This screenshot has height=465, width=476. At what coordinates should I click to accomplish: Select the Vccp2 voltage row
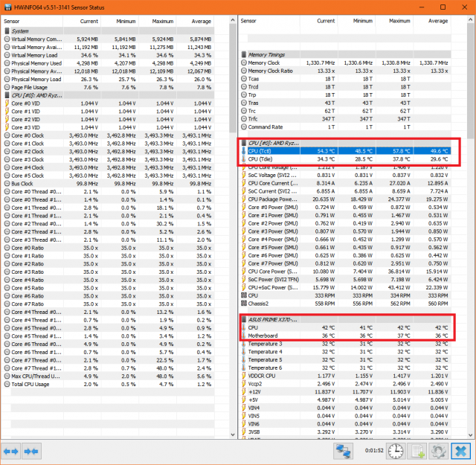pyautogui.click(x=345, y=384)
